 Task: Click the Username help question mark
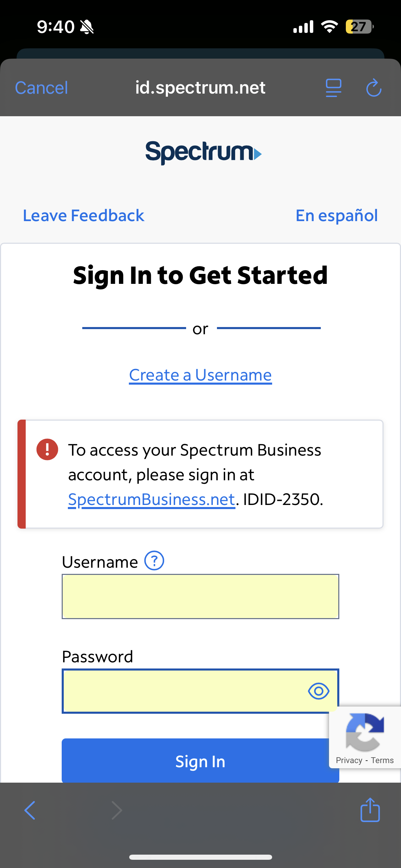(154, 560)
